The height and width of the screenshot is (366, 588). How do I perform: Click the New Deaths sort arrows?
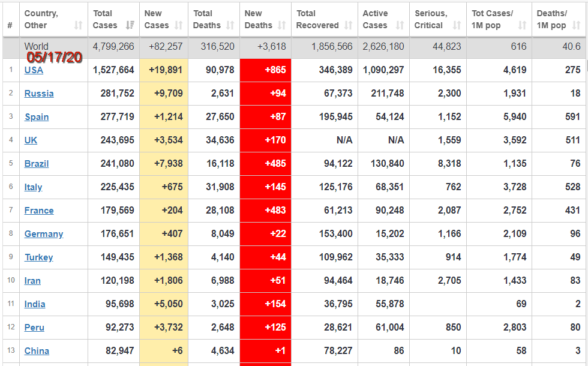click(282, 25)
